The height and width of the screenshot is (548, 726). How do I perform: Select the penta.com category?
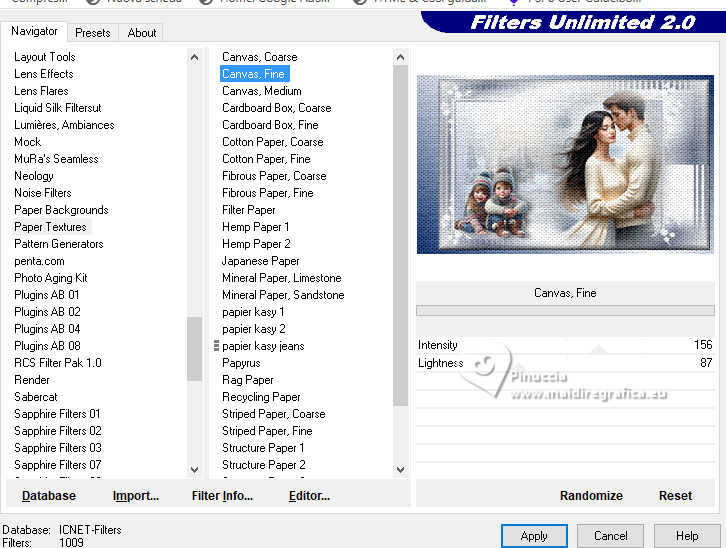pos(39,261)
